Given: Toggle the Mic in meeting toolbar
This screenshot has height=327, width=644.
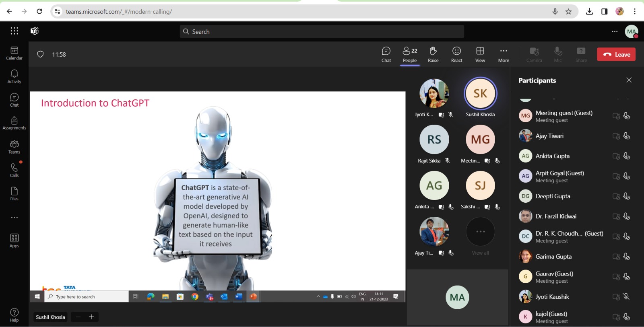Looking at the screenshot, I should pos(558,55).
